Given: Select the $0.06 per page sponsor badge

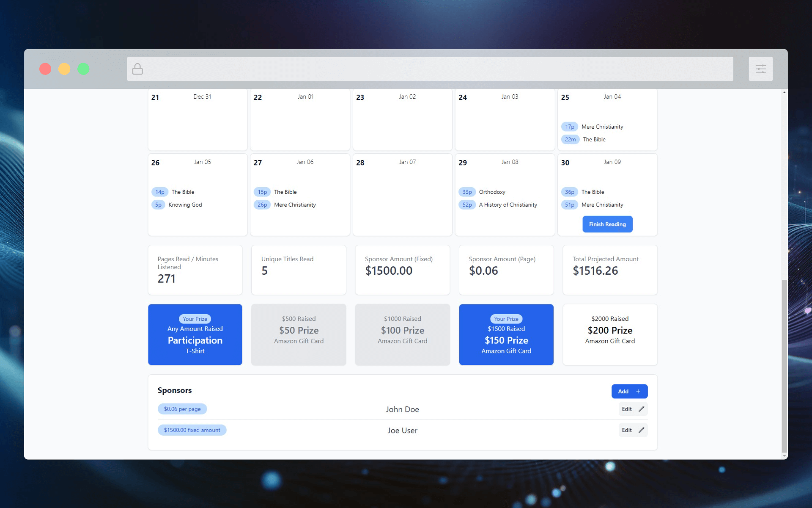Looking at the screenshot, I should pyautogui.click(x=182, y=409).
